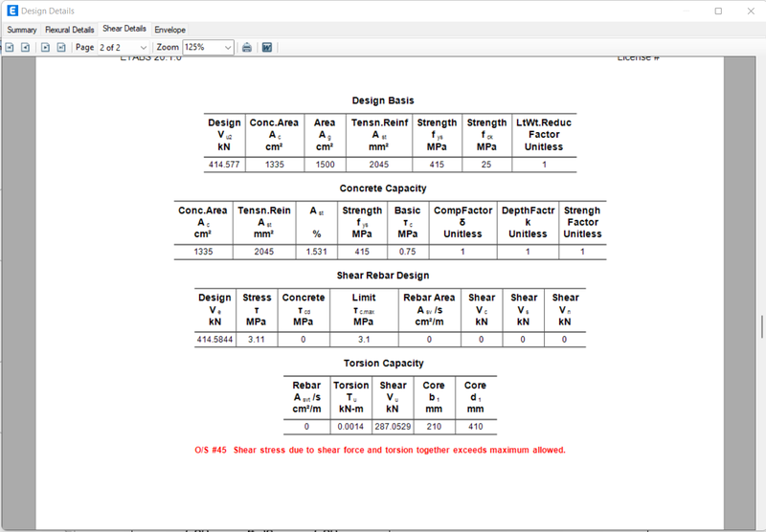
Task: Click the 3.11 shear stress value
Action: 257,340
